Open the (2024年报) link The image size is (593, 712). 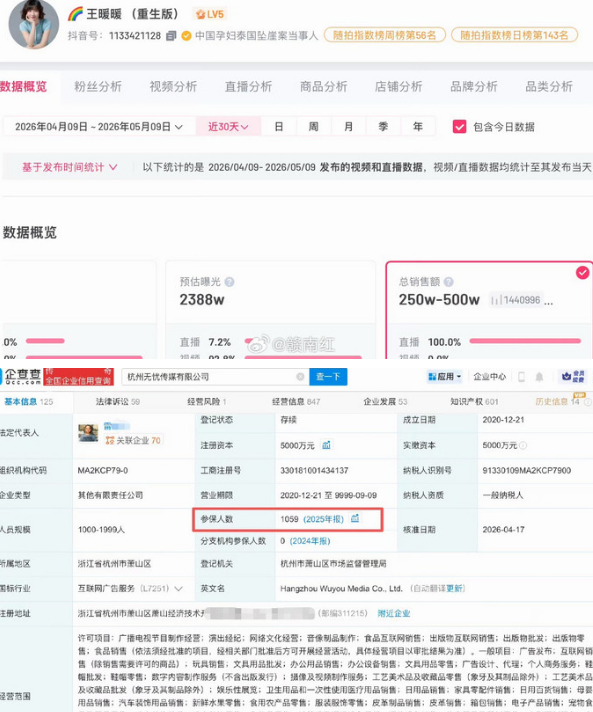(x=310, y=541)
